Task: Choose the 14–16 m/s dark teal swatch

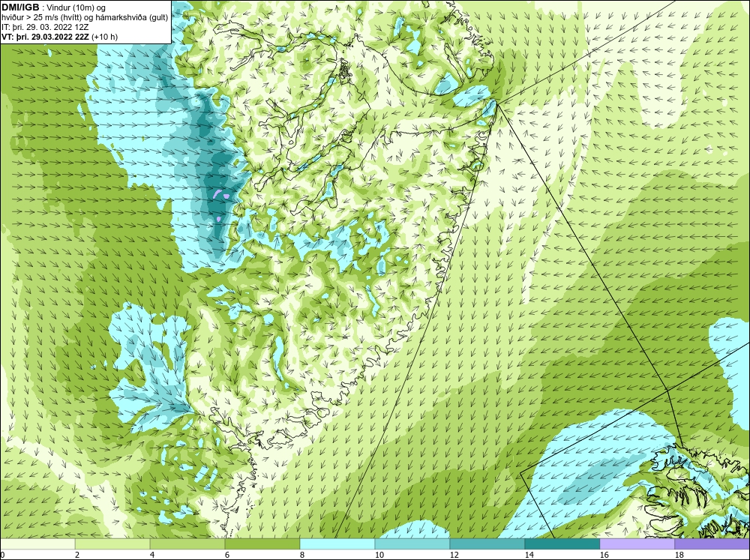Action: tap(562, 544)
